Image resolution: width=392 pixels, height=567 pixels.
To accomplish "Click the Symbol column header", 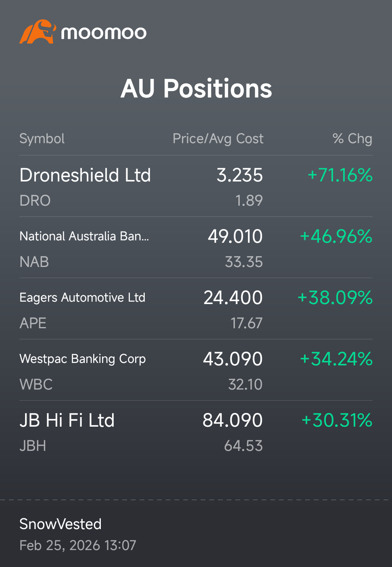I will click(42, 139).
